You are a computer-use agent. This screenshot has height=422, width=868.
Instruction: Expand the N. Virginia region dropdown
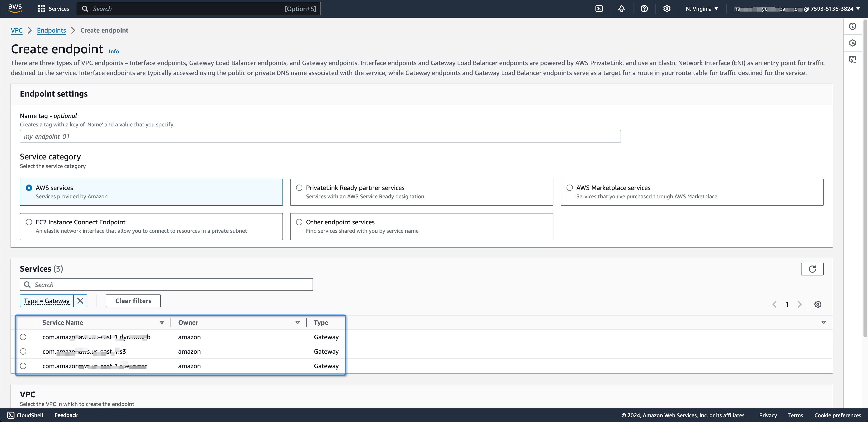pos(702,9)
